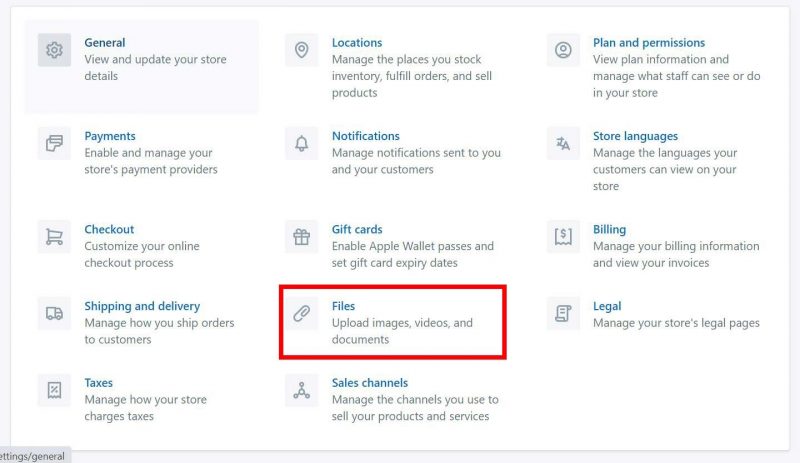Open the Plan and permissions title link
This screenshot has width=800, height=463.
(x=648, y=43)
